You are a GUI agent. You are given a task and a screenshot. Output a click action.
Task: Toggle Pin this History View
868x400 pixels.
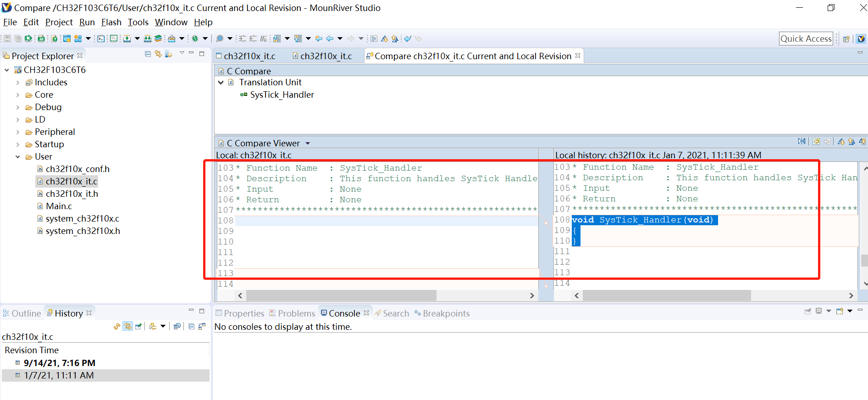tap(138, 326)
